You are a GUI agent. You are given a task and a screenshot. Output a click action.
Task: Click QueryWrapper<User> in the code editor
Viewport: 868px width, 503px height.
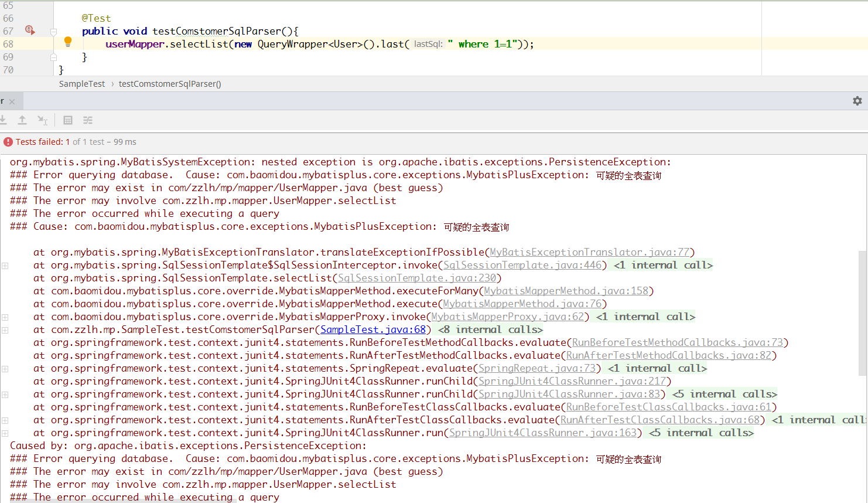click(310, 44)
